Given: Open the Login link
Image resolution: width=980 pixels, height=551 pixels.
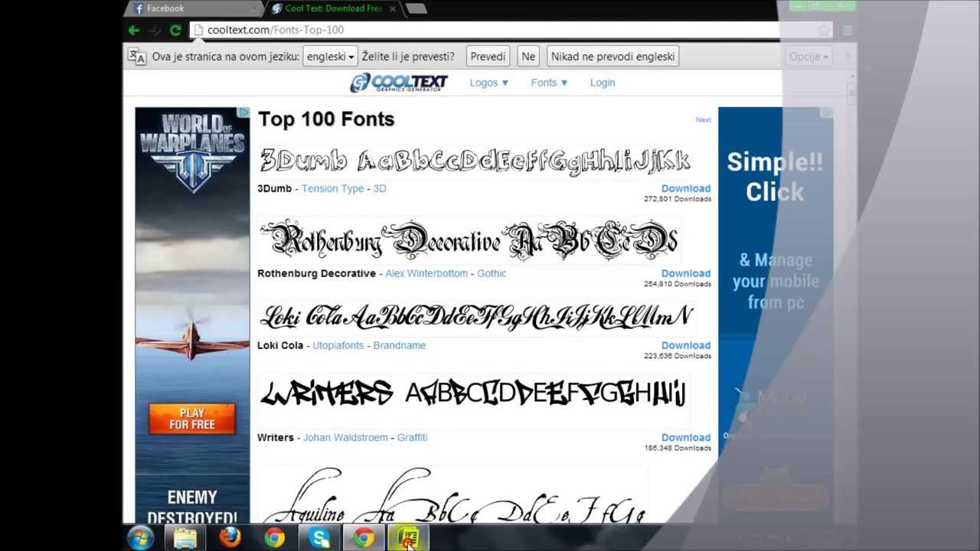Looking at the screenshot, I should pyautogui.click(x=603, y=83).
